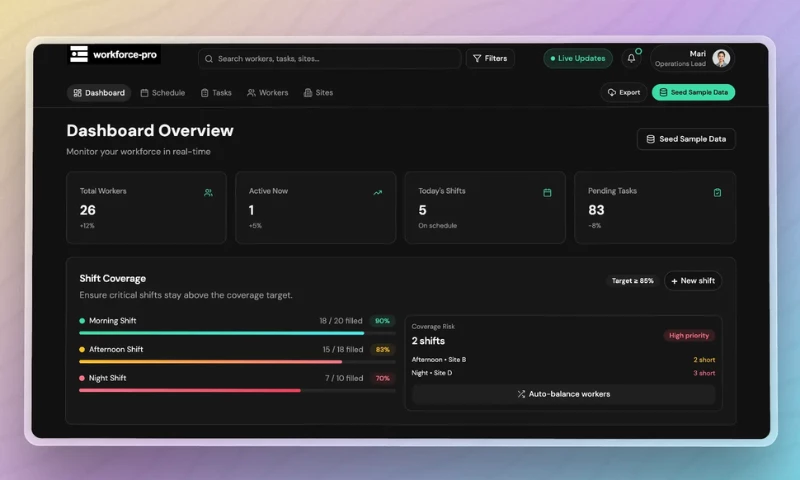Click the Pending Tasks clipboard icon

tap(717, 192)
